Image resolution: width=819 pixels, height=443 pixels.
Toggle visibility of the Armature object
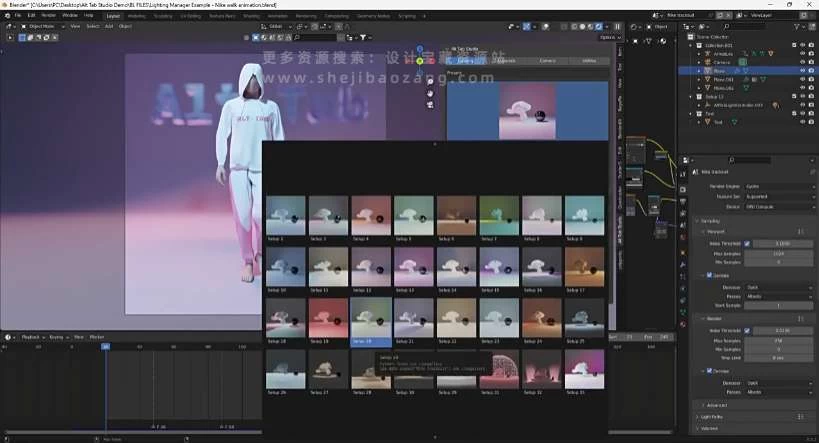click(x=801, y=54)
